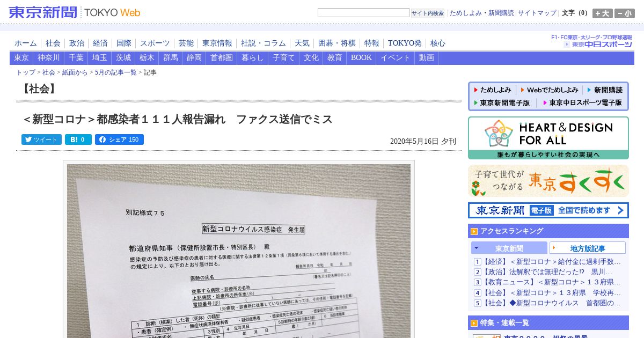Open the 東京新聞電子版 sidebar link
Screen dimensions: 644x338
[x=501, y=102]
